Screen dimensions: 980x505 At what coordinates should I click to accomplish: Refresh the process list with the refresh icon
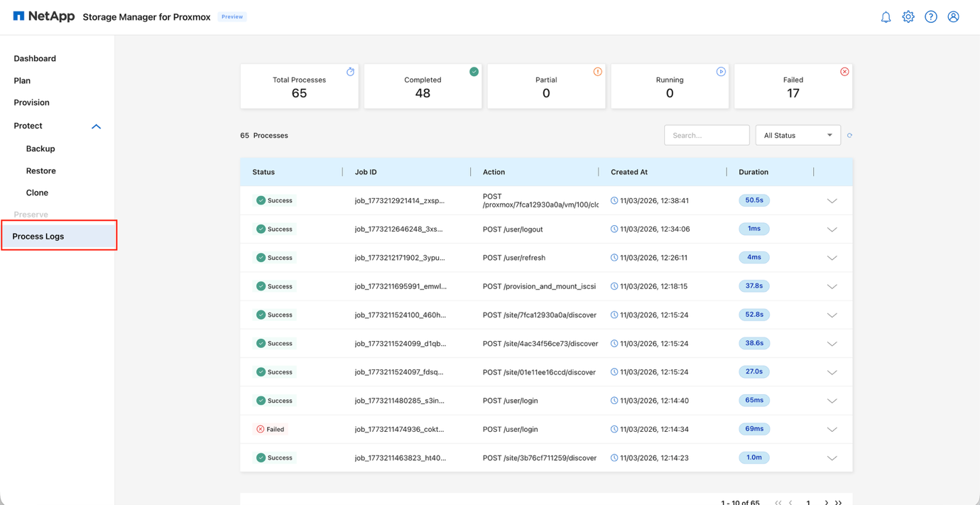point(849,135)
